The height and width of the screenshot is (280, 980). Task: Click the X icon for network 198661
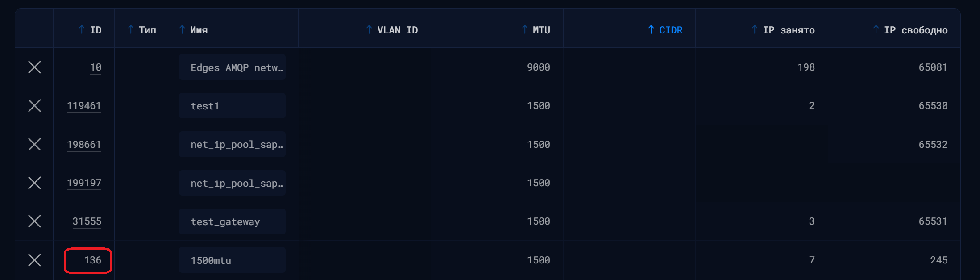tap(34, 145)
